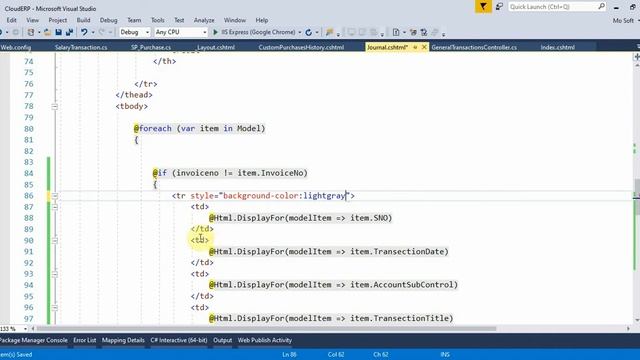
Task: Open the Mapping Details panel tab
Action: pyautogui.click(x=123, y=340)
